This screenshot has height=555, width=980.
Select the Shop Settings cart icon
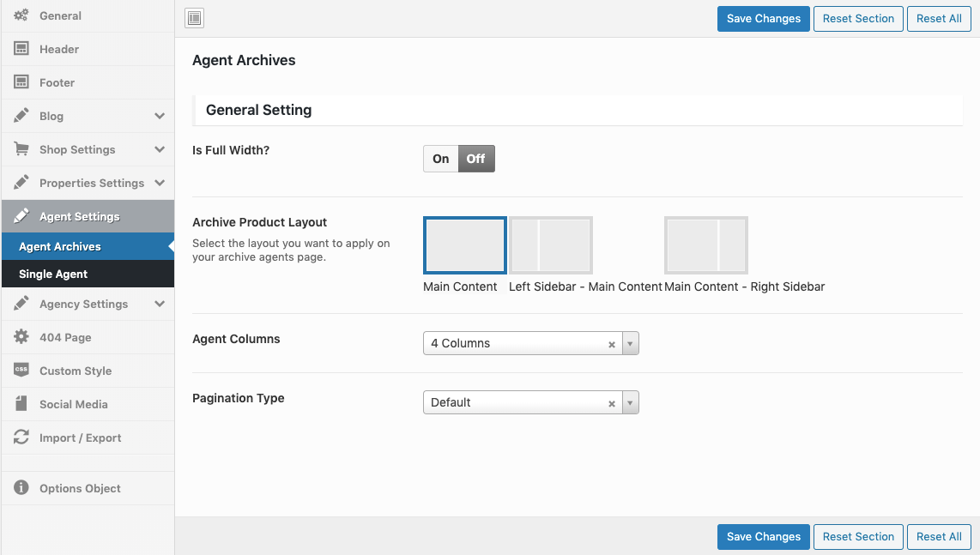point(21,149)
